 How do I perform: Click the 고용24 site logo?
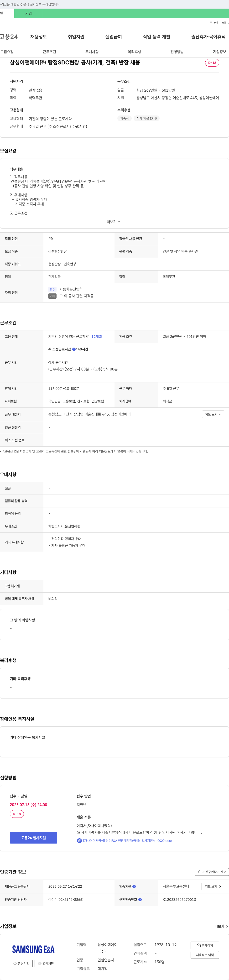[9, 37]
